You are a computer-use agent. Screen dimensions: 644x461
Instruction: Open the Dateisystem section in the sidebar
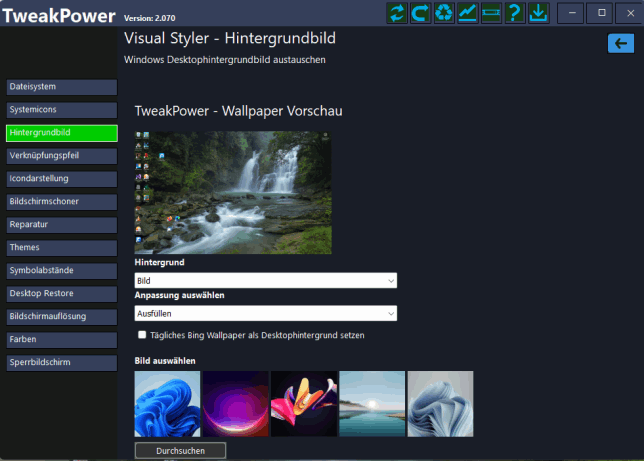[x=61, y=87]
